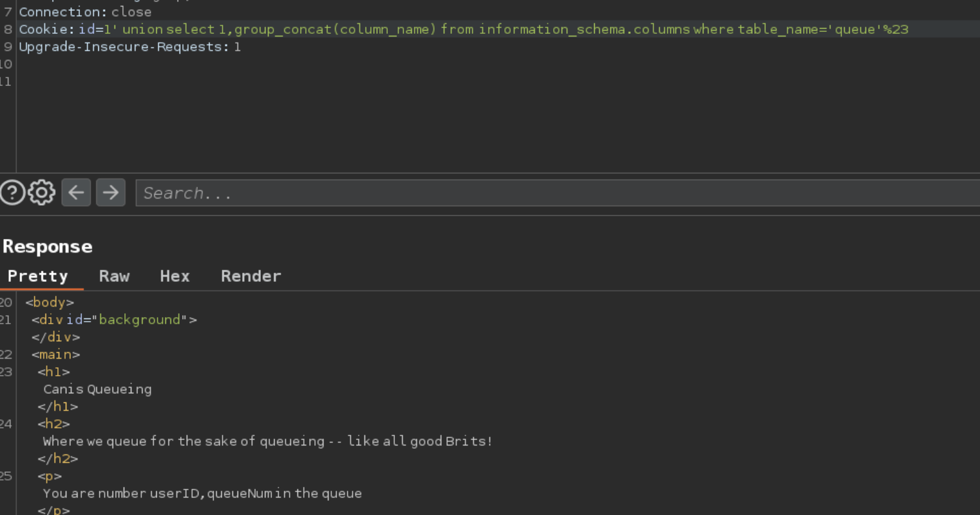Image resolution: width=980 pixels, height=515 pixels.
Task: Click the 'information_schema.columns' text in the cookie
Action: [x=584, y=29]
